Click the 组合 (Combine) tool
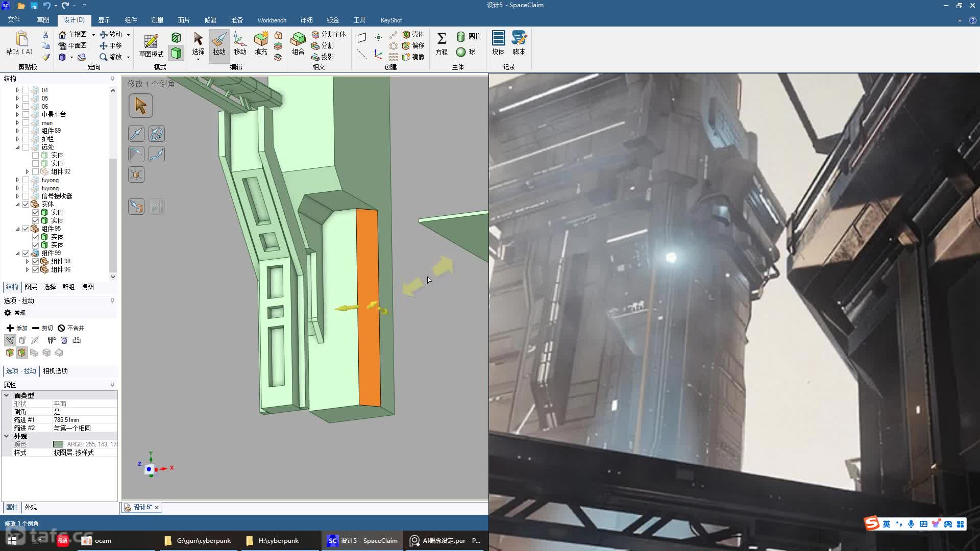The height and width of the screenshot is (551, 980). (x=298, y=44)
